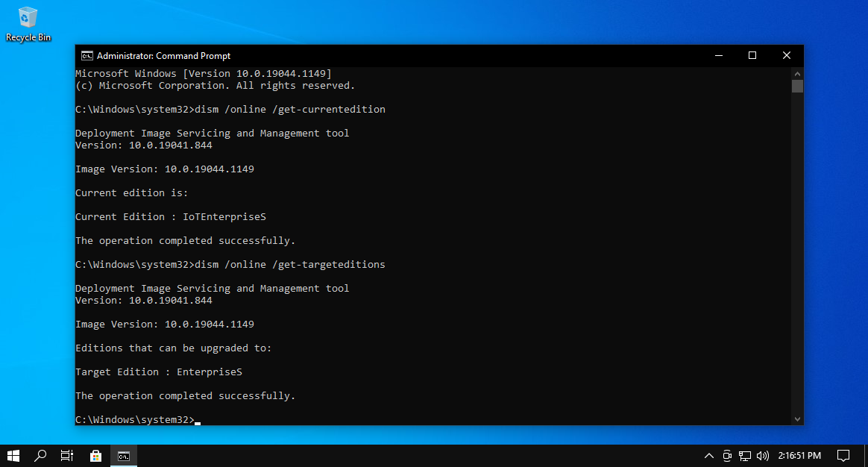Open the volume speaker tray icon
Image resolution: width=868 pixels, height=467 pixels.
click(762, 456)
